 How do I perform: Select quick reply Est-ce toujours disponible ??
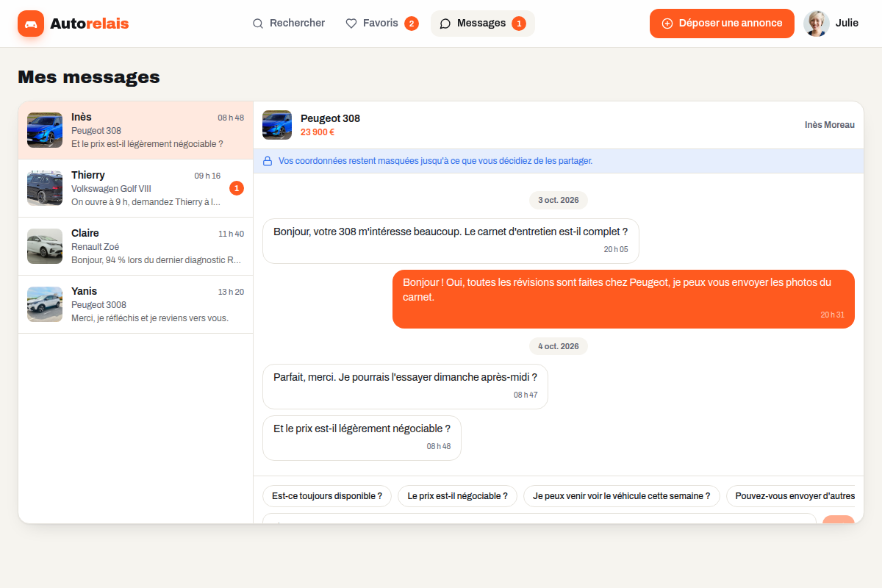[x=327, y=496]
